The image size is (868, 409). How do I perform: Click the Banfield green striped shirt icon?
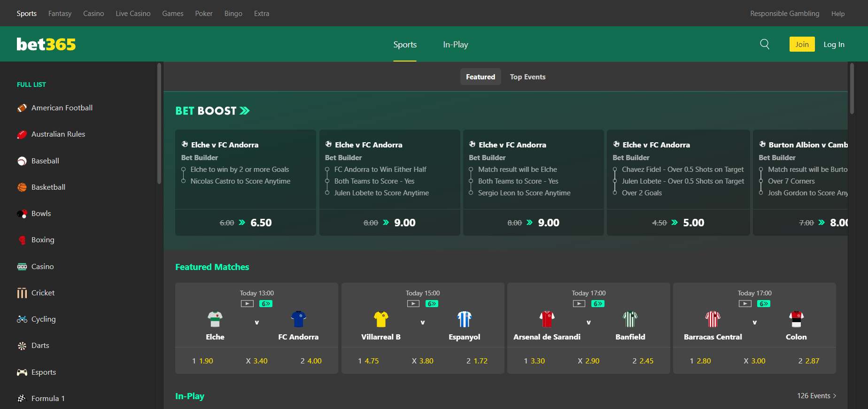630,319
